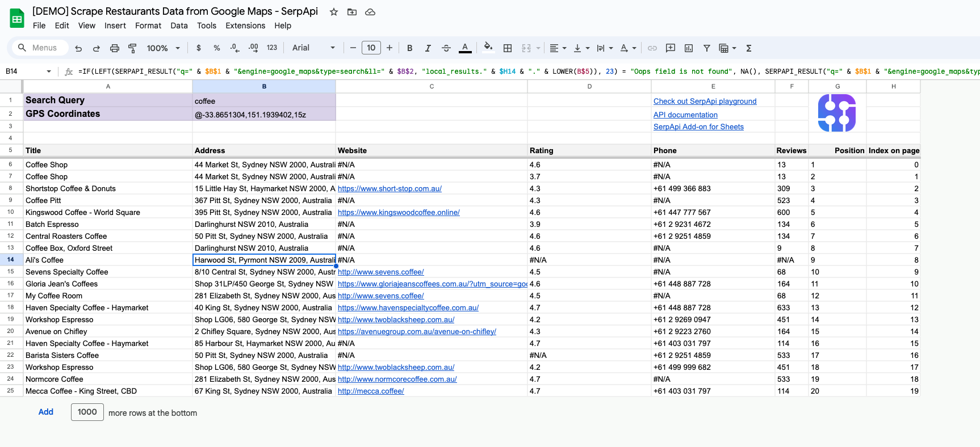Click the 1000 rows input field
Image resolution: width=980 pixels, height=447 pixels.
tap(87, 412)
